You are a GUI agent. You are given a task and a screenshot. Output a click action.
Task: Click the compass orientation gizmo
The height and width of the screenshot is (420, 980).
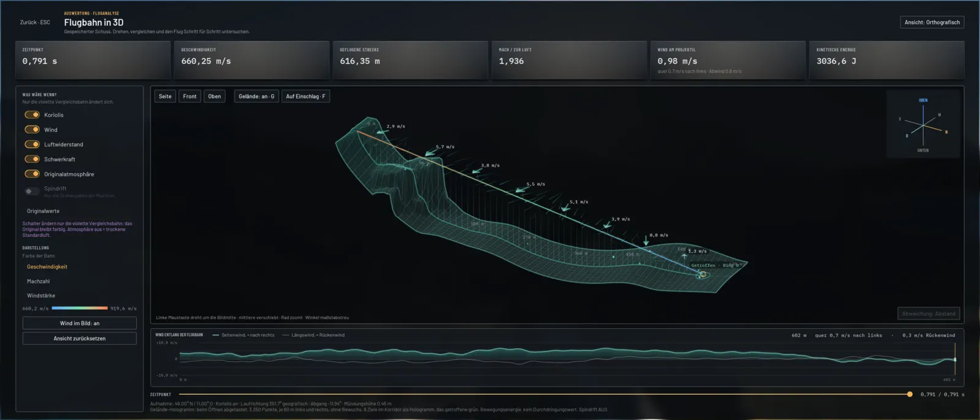pyautogui.click(x=923, y=125)
